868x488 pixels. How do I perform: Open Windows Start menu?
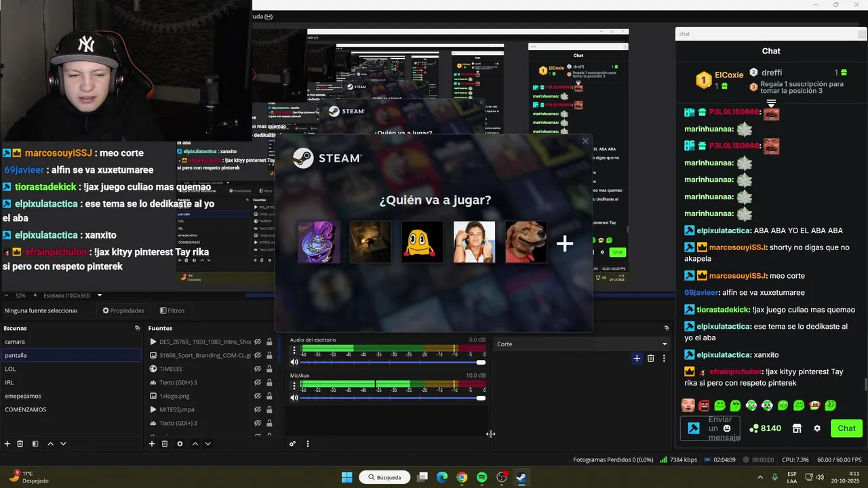pos(347,477)
